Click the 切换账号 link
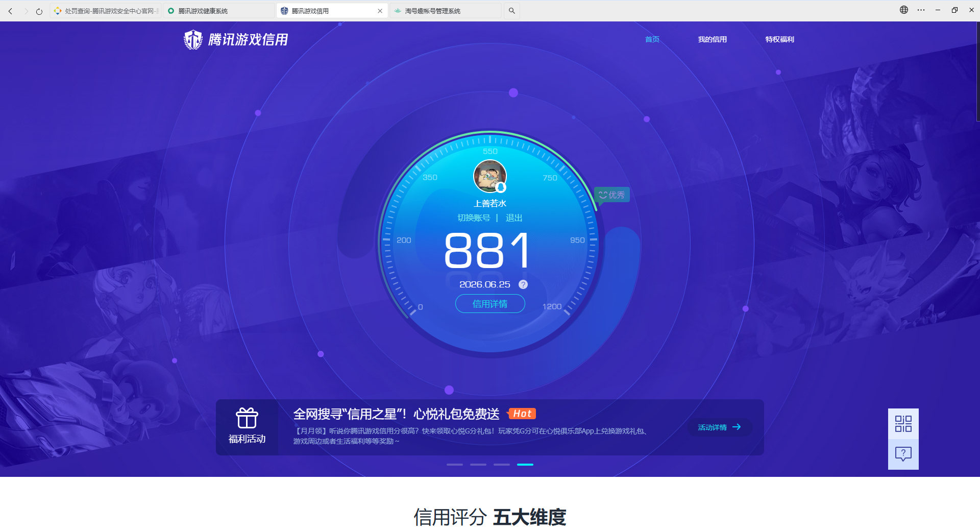Screen dimensions: 980x531 474,218
